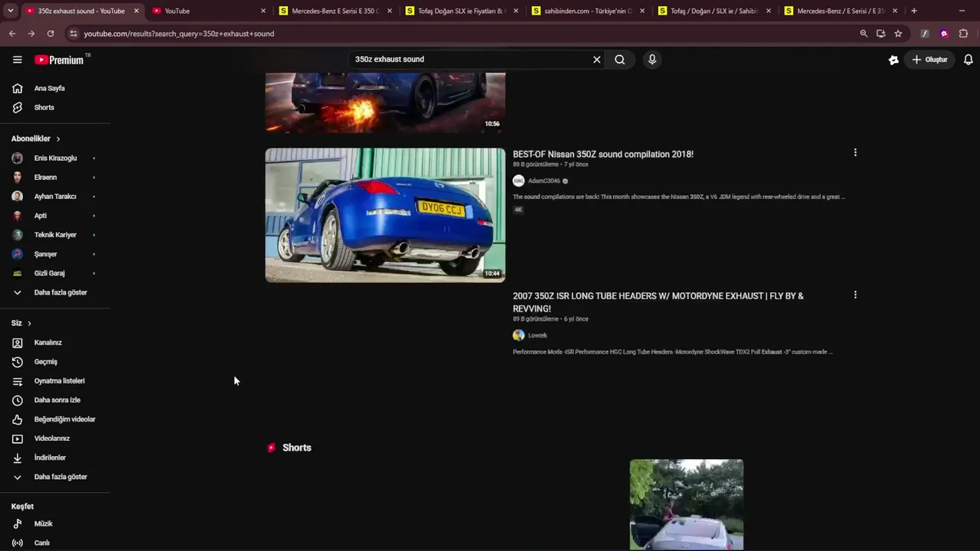
Task: Click the magnifier search button
Action: tap(620, 60)
